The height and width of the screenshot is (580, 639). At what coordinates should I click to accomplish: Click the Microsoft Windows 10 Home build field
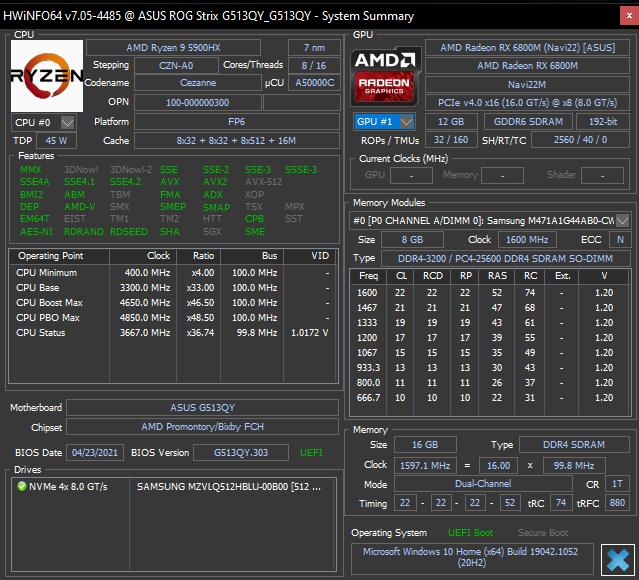click(472, 558)
